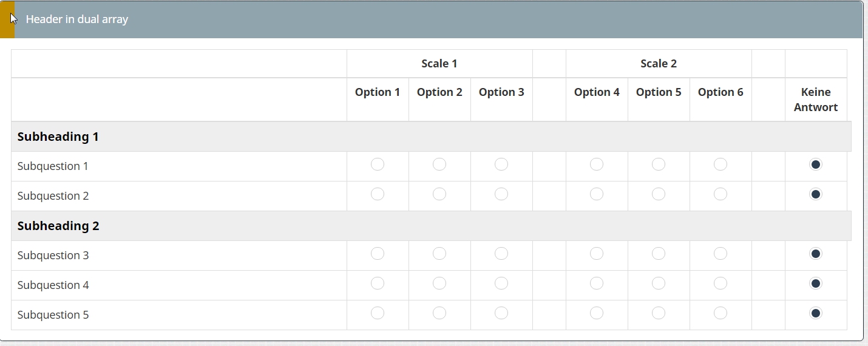This screenshot has width=868, height=346.
Task: Pick Option 6 for Subquestion 2
Action: click(721, 194)
